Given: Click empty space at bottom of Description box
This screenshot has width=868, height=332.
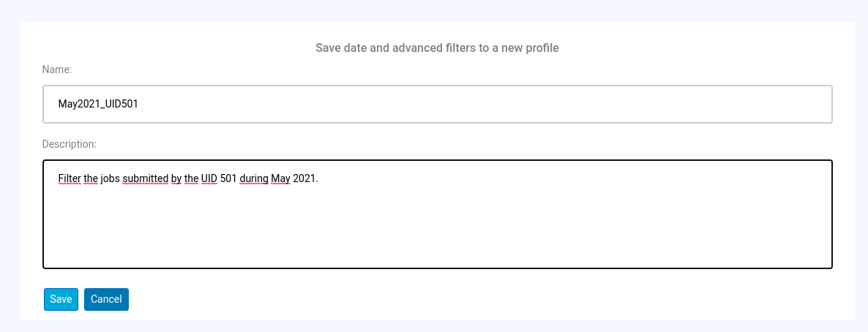Looking at the screenshot, I should tap(437, 249).
